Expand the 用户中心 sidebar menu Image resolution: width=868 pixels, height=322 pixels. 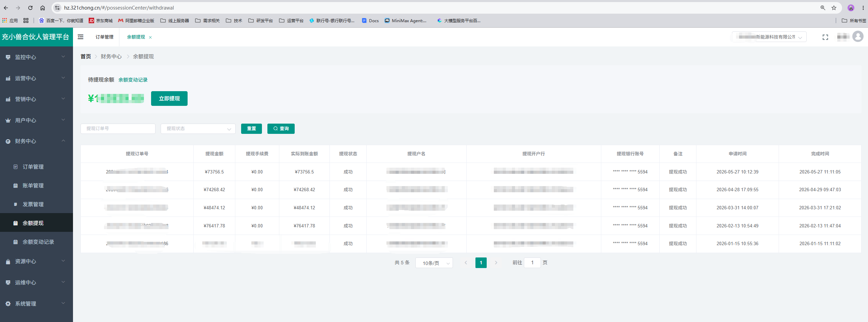tap(36, 120)
